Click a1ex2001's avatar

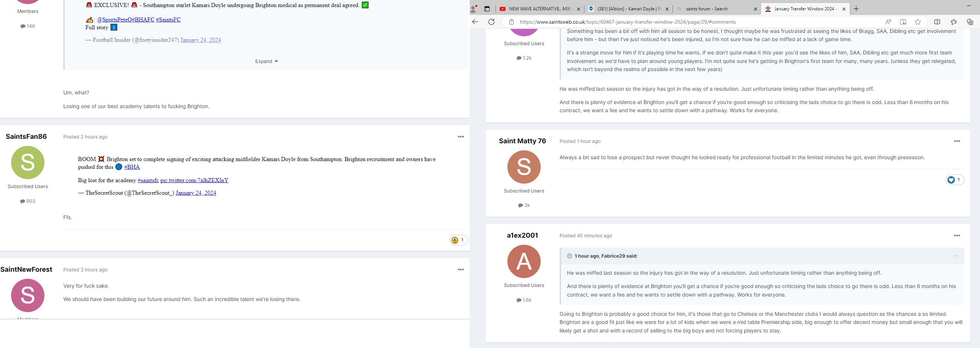click(x=524, y=261)
